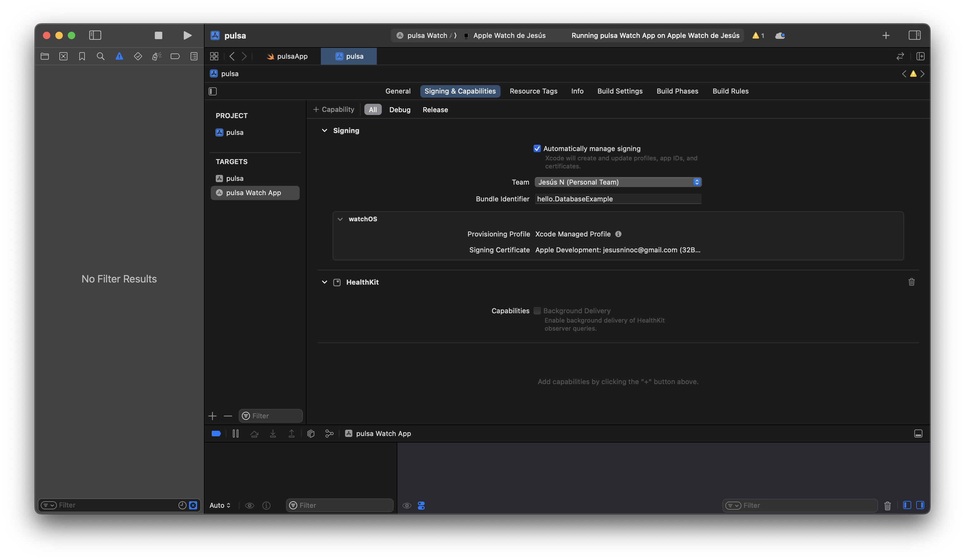Viewport: 965px width, 560px height.
Task: Open the Resource Tags tab
Action: click(x=533, y=91)
